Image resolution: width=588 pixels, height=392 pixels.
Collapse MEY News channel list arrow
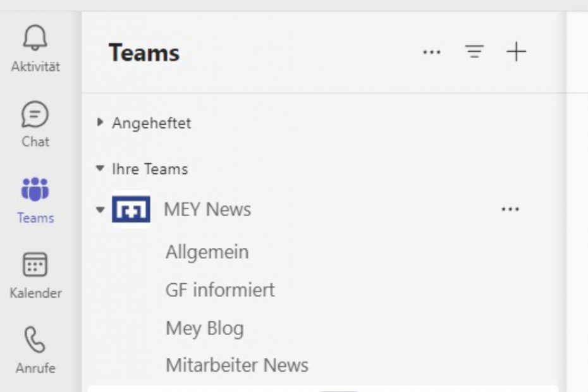click(100, 210)
